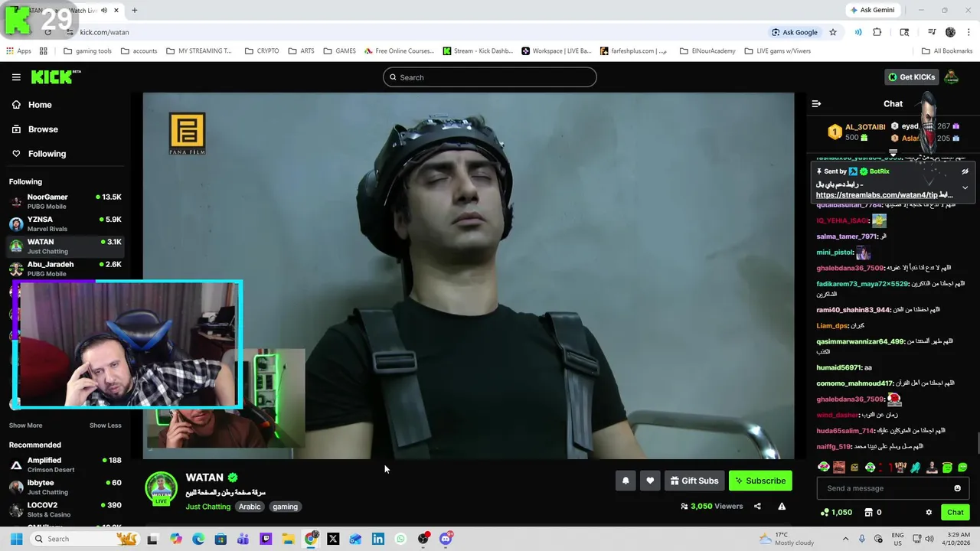Open the Twitch app in the taskbar
980x551 pixels.
(266, 539)
